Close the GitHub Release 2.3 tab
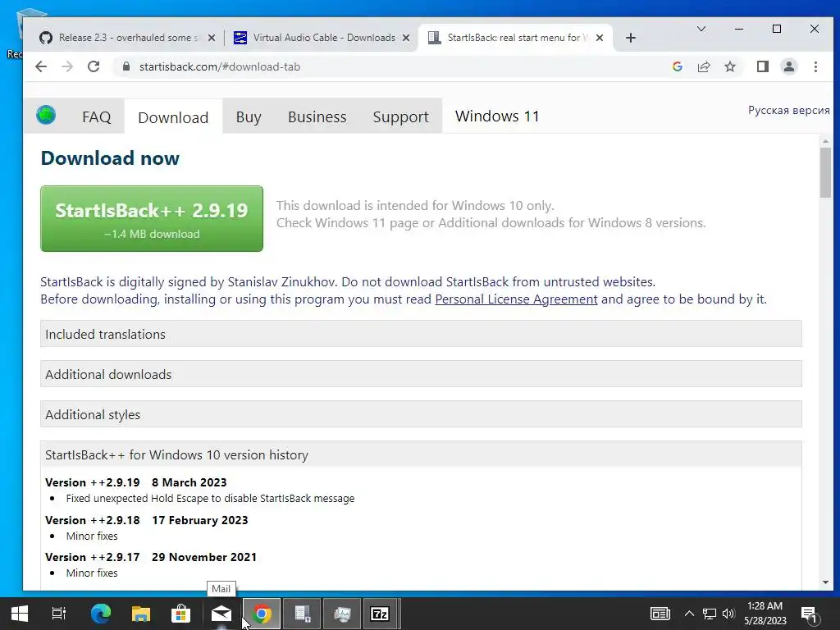Screen dimensions: 840x630 (x=212, y=38)
